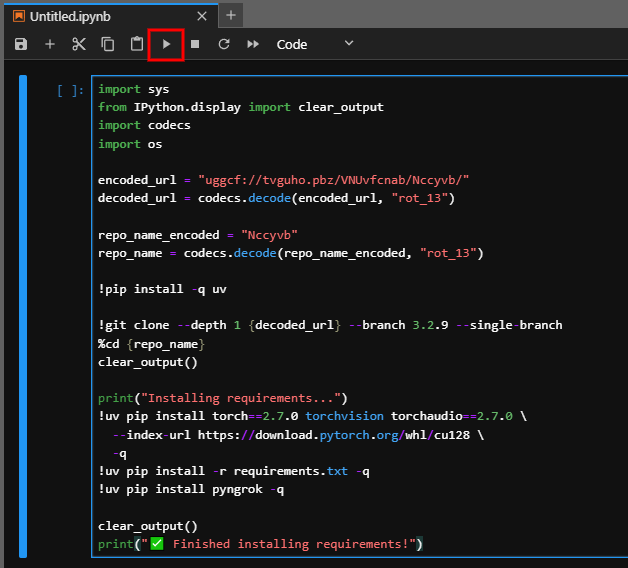Restart the kernel with the circular arrow icon
This screenshot has height=568, width=628.
click(x=224, y=44)
